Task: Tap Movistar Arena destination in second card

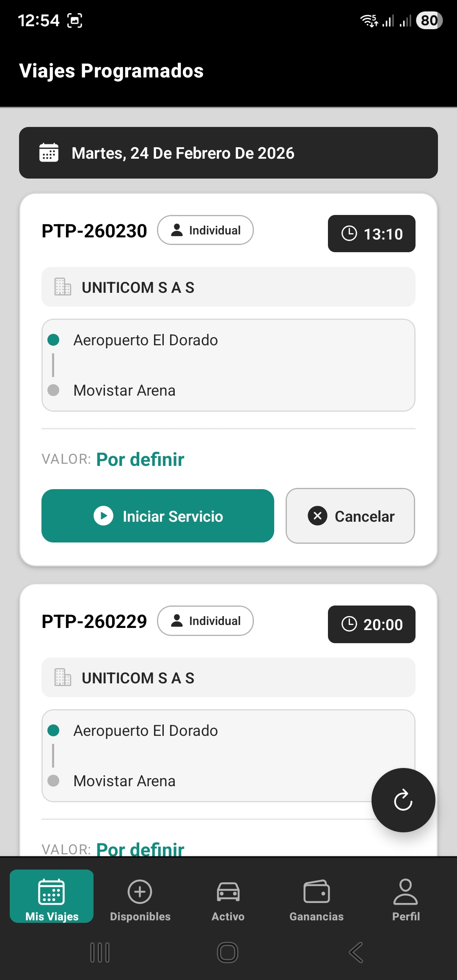Action: click(x=124, y=781)
